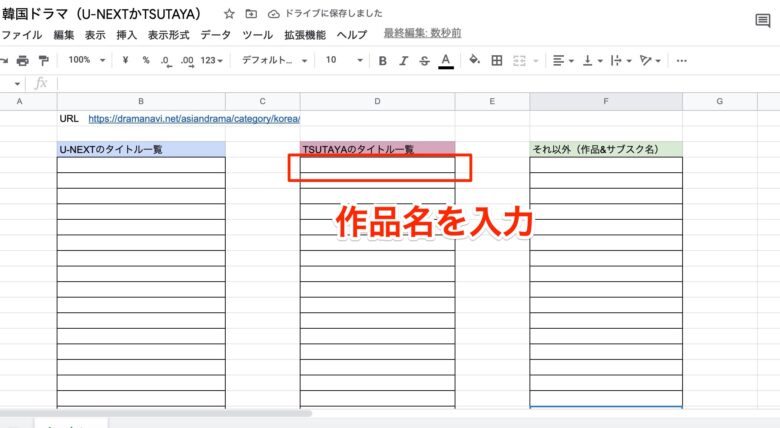Select the TSUTAYAのタイトル一覧 cell
The width and height of the screenshot is (780, 428).
[x=378, y=149]
